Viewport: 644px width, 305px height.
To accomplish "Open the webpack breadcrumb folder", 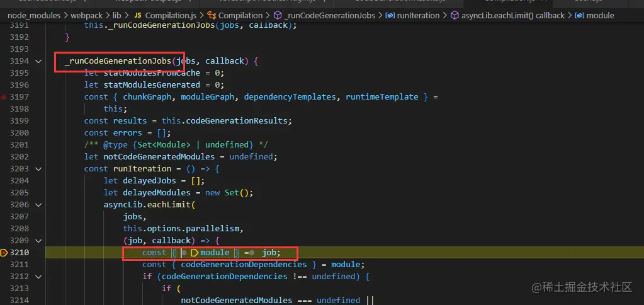I will (x=88, y=16).
